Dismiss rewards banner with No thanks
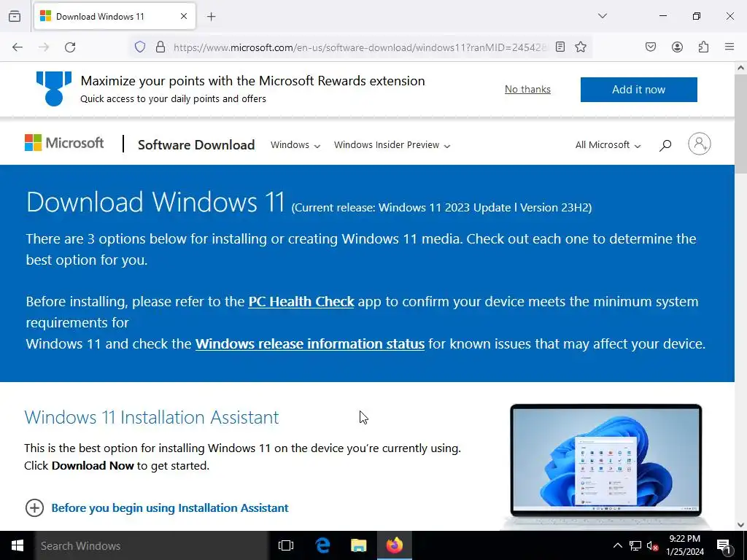Viewport: 747px width, 560px height. pyautogui.click(x=527, y=90)
